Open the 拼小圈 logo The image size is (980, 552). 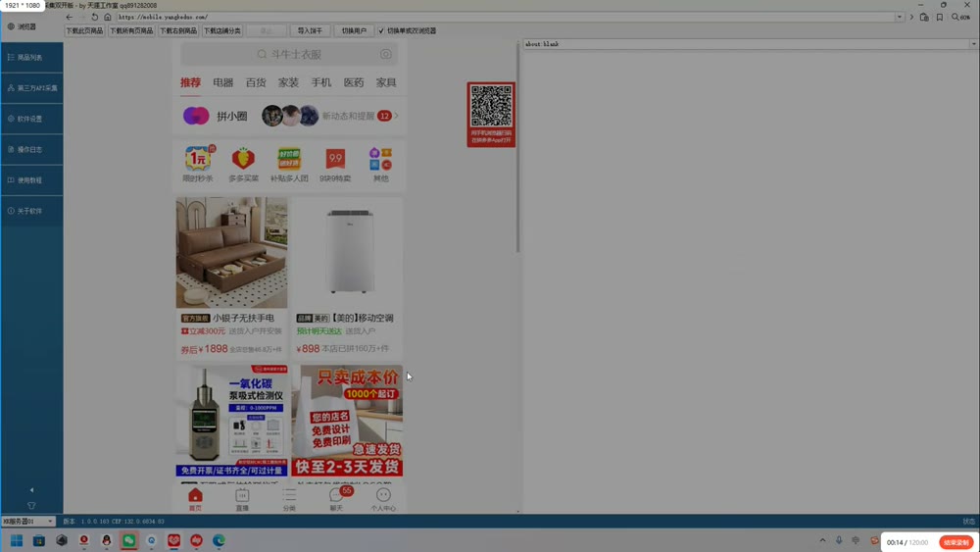pyautogui.click(x=196, y=116)
